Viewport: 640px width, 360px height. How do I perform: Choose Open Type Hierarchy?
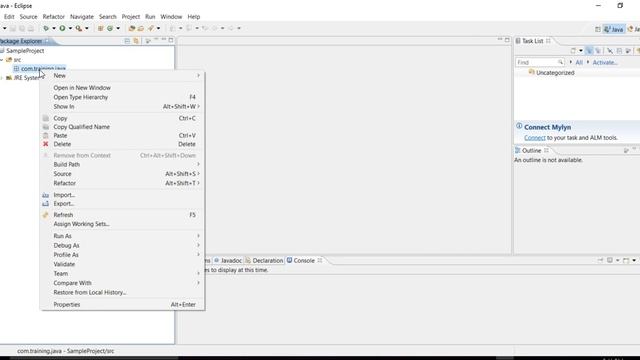click(x=122, y=97)
